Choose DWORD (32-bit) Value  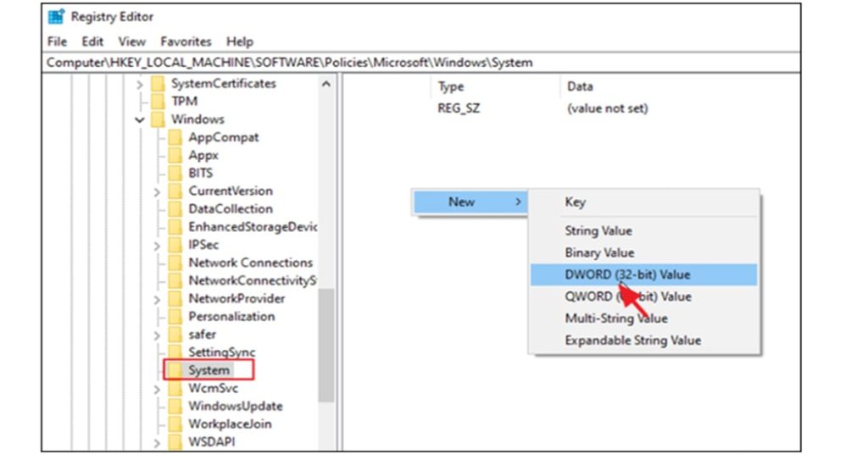point(644,274)
